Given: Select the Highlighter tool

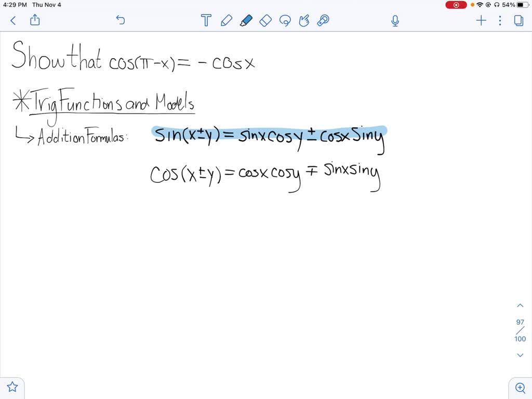Looking at the screenshot, I should pos(246,20).
